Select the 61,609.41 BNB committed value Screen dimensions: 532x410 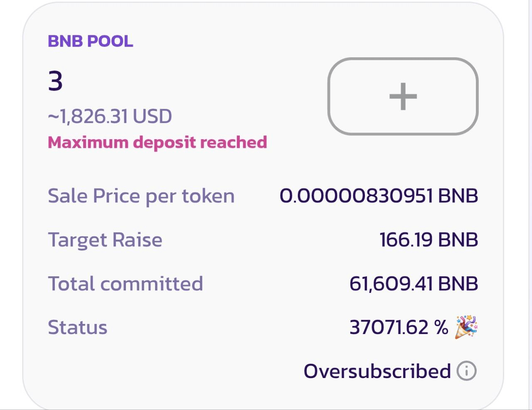click(x=414, y=284)
